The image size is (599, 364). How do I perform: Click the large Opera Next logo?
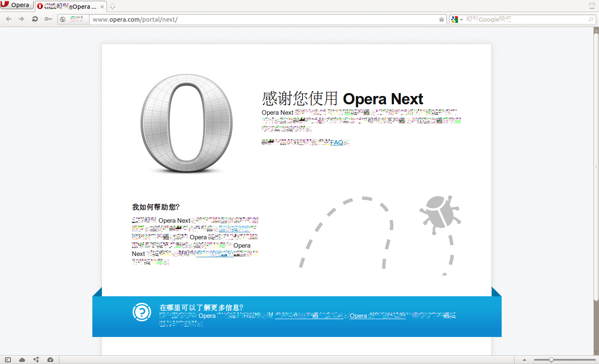coord(186,123)
